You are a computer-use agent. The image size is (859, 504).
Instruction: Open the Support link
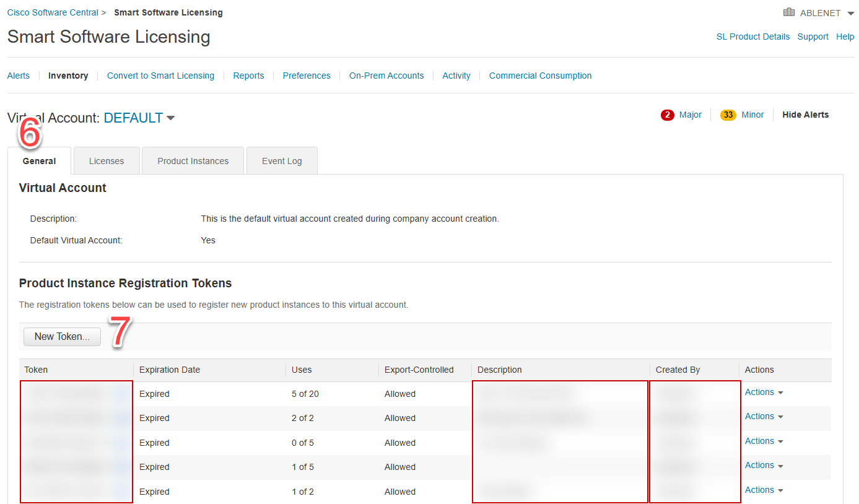(813, 37)
